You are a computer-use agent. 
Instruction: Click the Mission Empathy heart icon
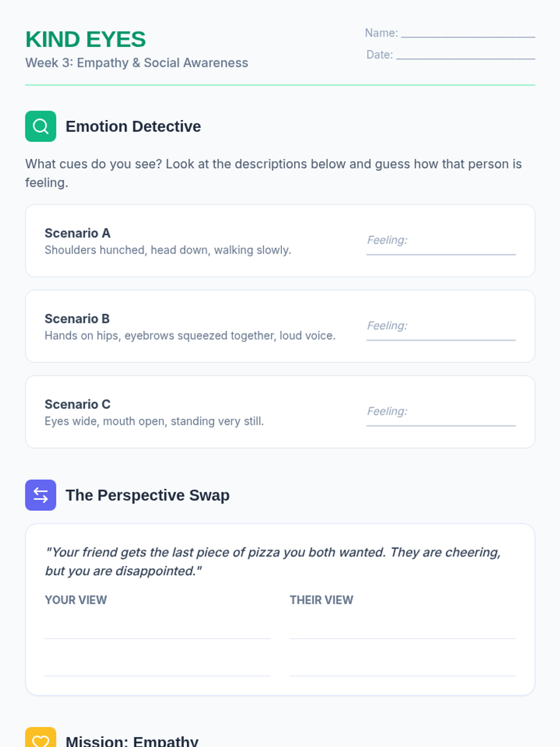41,738
